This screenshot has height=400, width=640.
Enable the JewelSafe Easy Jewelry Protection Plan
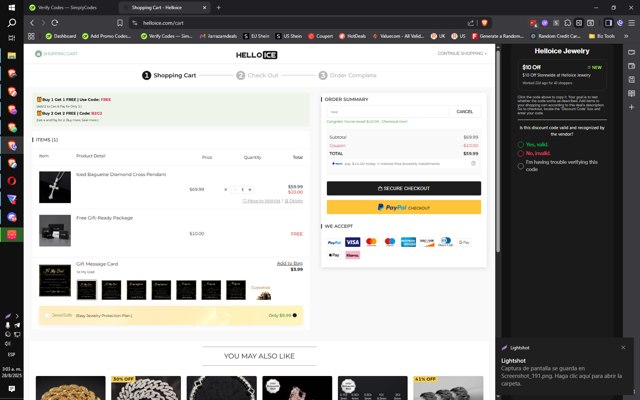click(x=47, y=316)
